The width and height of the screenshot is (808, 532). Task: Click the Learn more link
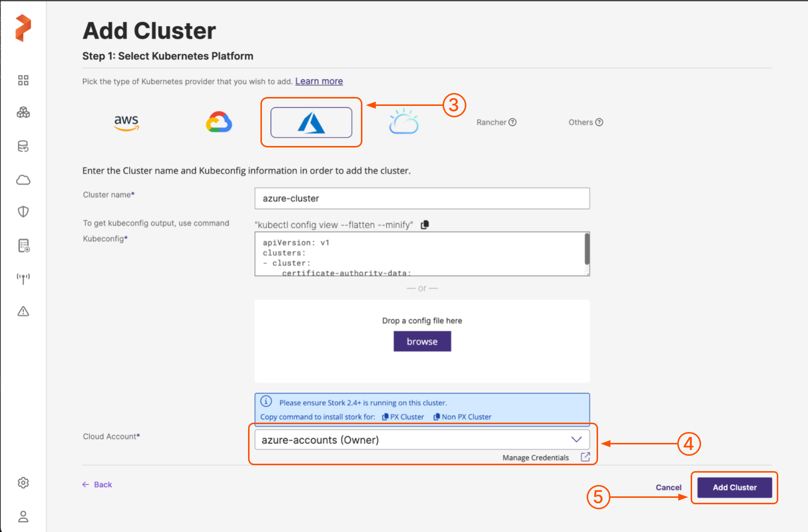(x=319, y=81)
